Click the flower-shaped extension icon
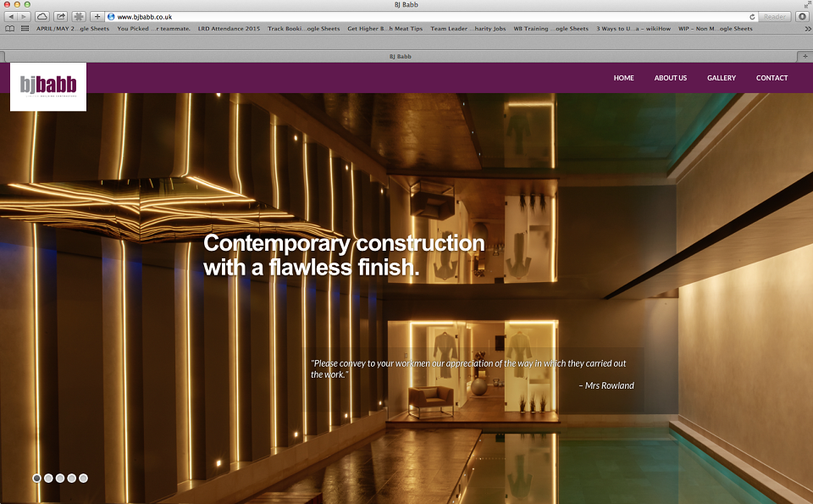The width and height of the screenshot is (813, 504). tap(79, 15)
